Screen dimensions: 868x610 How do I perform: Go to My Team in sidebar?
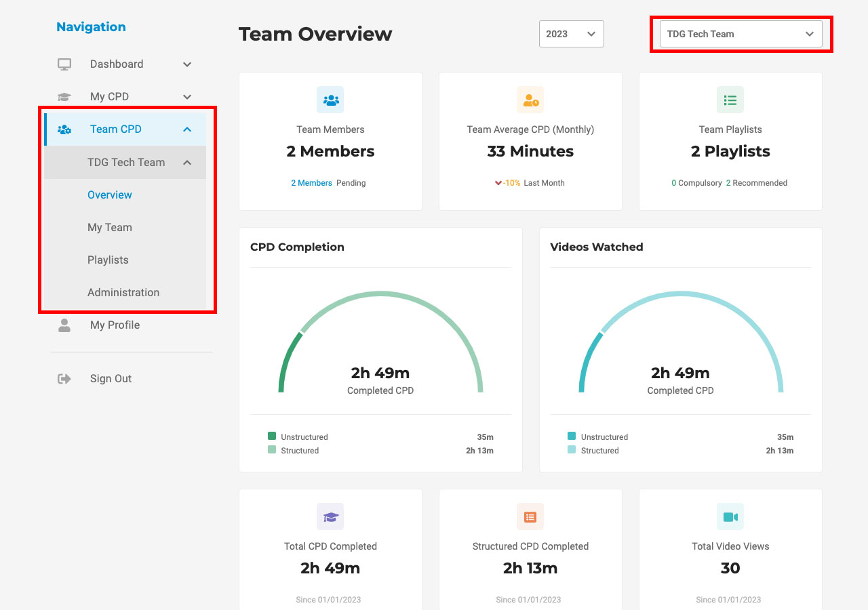(x=110, y=228)
